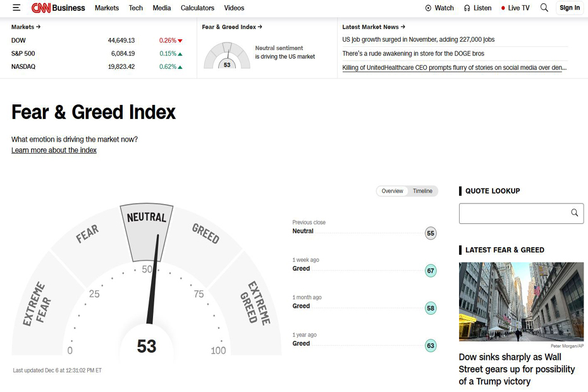Focus the Quote Lookup input field
The image size is (588, 392).
click(521, 214)
